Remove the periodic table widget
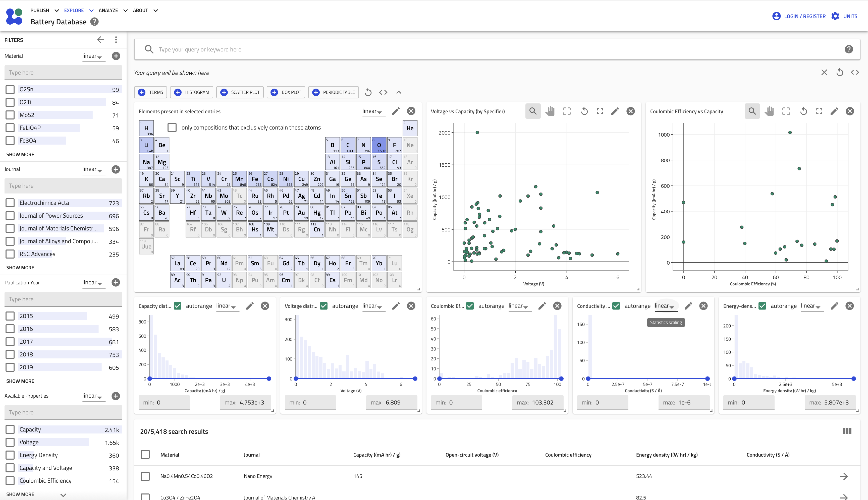Image resolution: width=868 pixels, height=500 pixels. (411, 111)
